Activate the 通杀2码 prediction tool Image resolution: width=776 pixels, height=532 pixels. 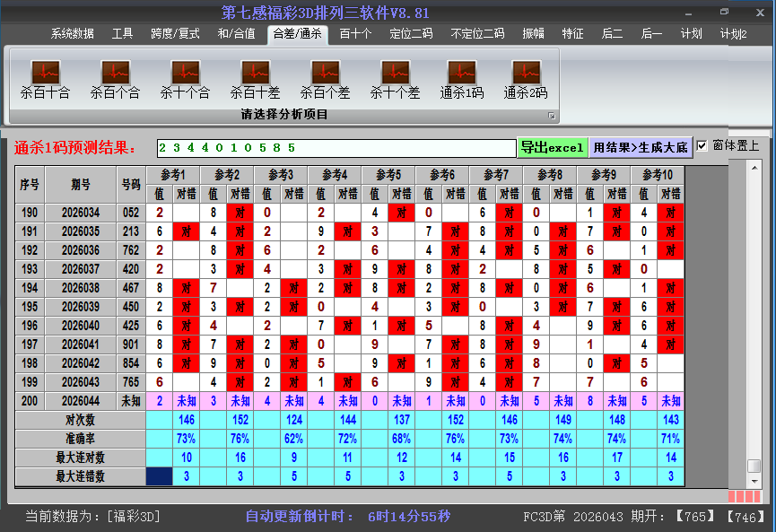[525, 76]
